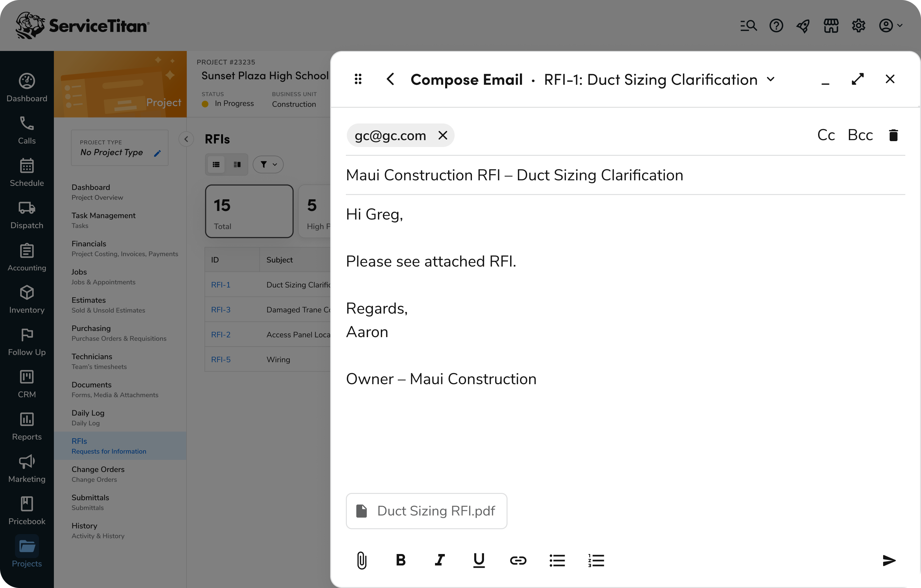921x588 pixels.
Task: Insert a numbered list
Action: [x=596, y=561]
